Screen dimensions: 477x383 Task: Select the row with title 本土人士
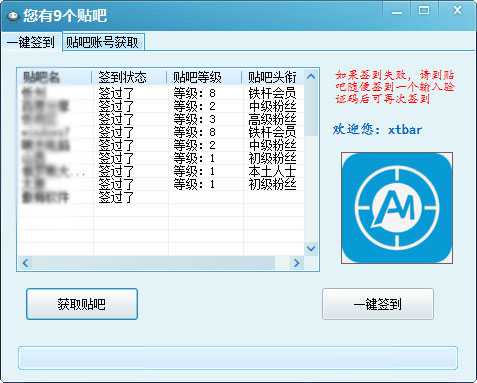click(x=161, y=171)
